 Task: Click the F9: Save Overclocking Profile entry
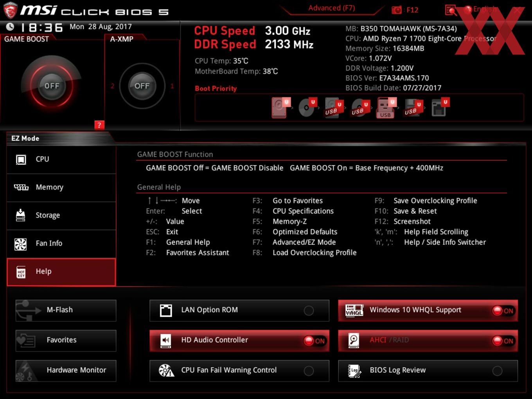[426, 201]
